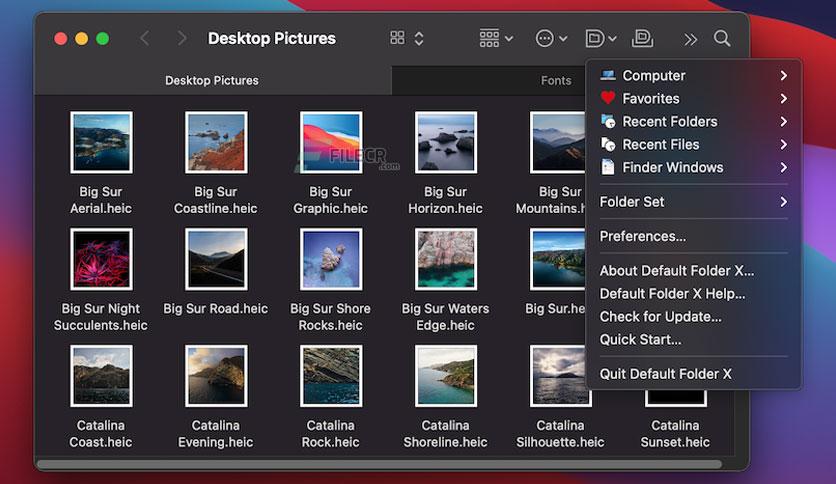The width and height of the screenshot is (836, 484).
Task: Select Big Sur Shore Rocks.heic thumbnail
Action: click(331, 259)
